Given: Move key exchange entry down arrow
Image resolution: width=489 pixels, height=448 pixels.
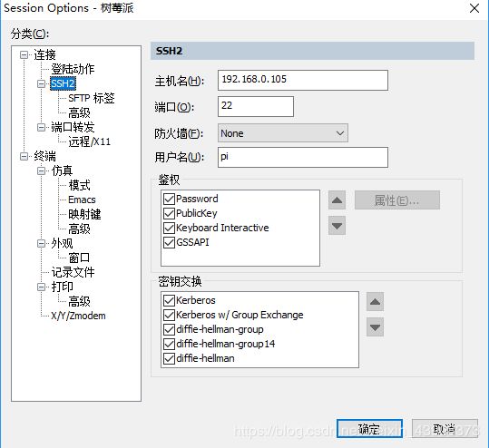Looking at the screenshot, I should click(375, 327).
